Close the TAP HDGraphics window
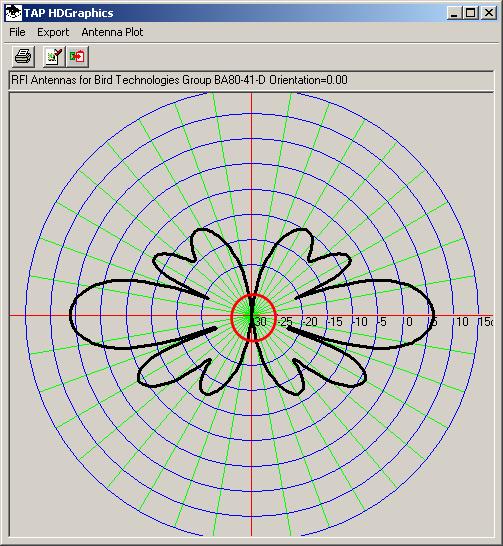 (x=488, y=13)
